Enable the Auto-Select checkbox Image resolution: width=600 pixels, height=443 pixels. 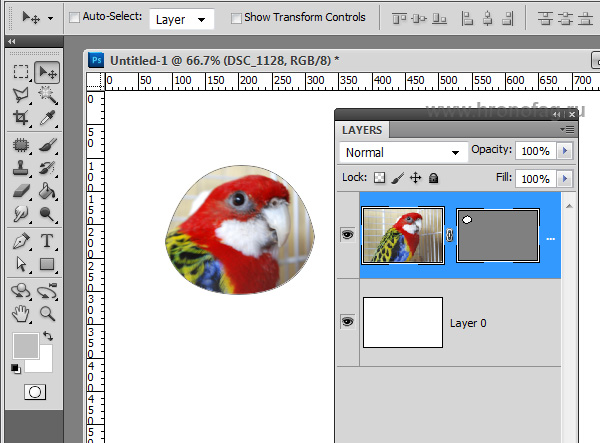(x=75, y=18)
